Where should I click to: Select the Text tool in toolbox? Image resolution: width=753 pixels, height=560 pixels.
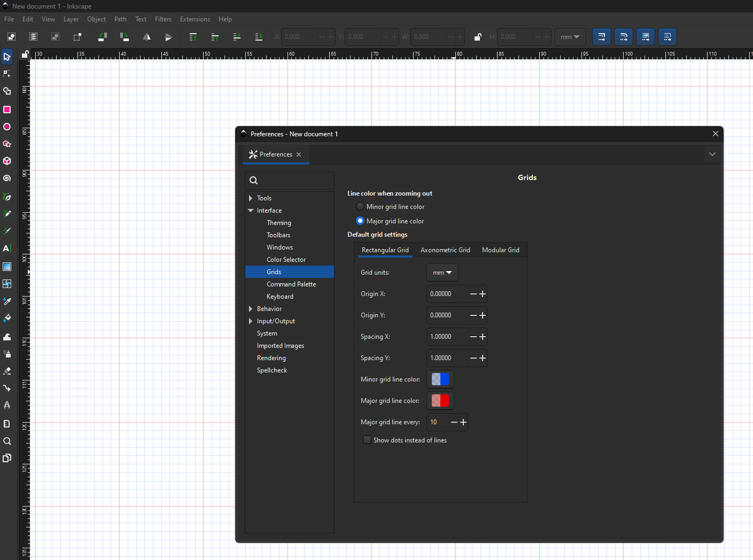(7, 248)
